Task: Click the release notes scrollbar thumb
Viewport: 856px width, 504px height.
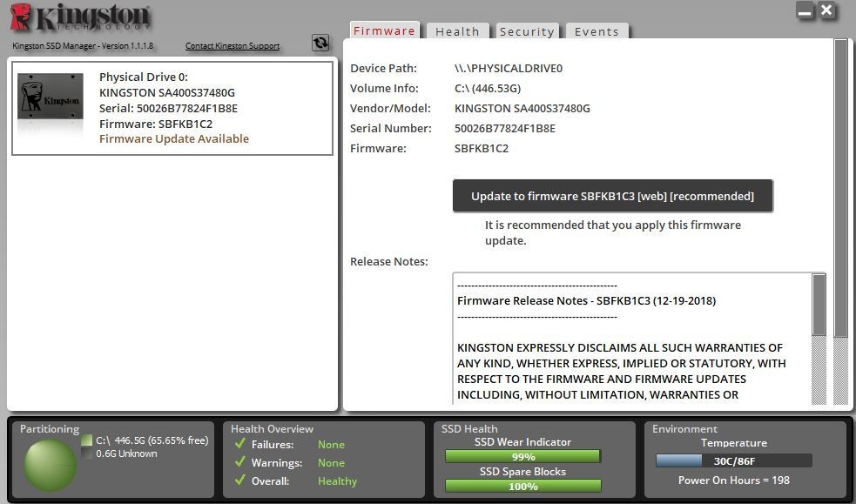Action: pyautogui.click(x=819, y=305)
